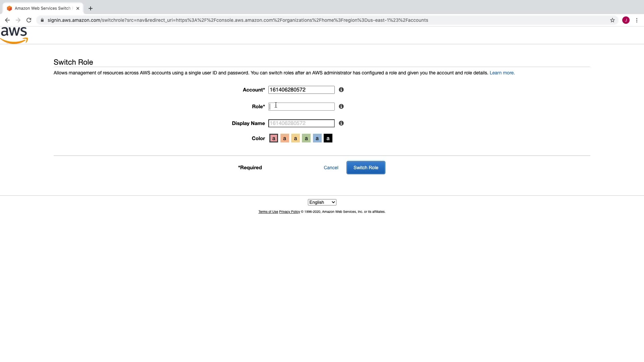The height and width of the screenshot is (362, 644).
Task: Select the Amazon Web Services Switch Role tab
Action: pos(43,8)
